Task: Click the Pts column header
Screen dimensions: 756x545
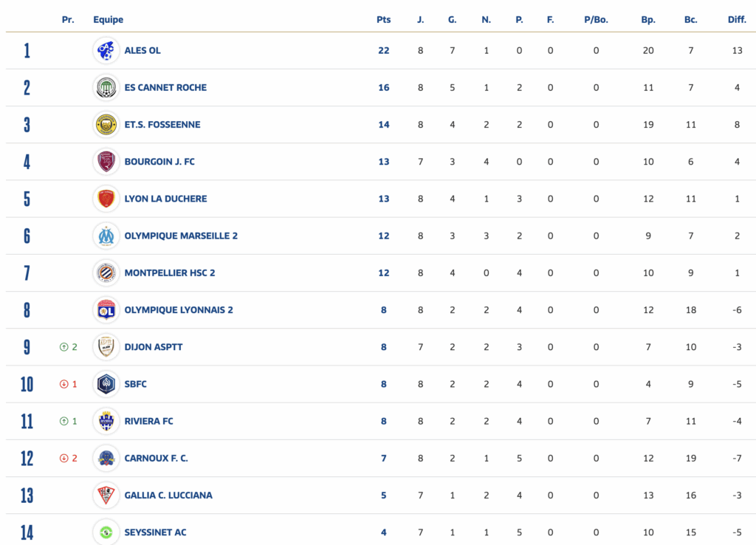Action: (383, 20)
